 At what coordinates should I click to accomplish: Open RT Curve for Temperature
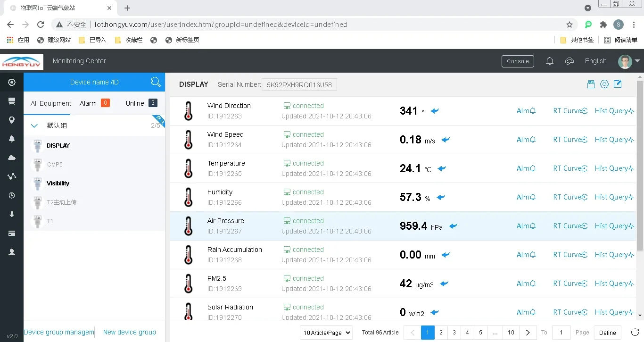pyautogui.click(x=570, y=168)
